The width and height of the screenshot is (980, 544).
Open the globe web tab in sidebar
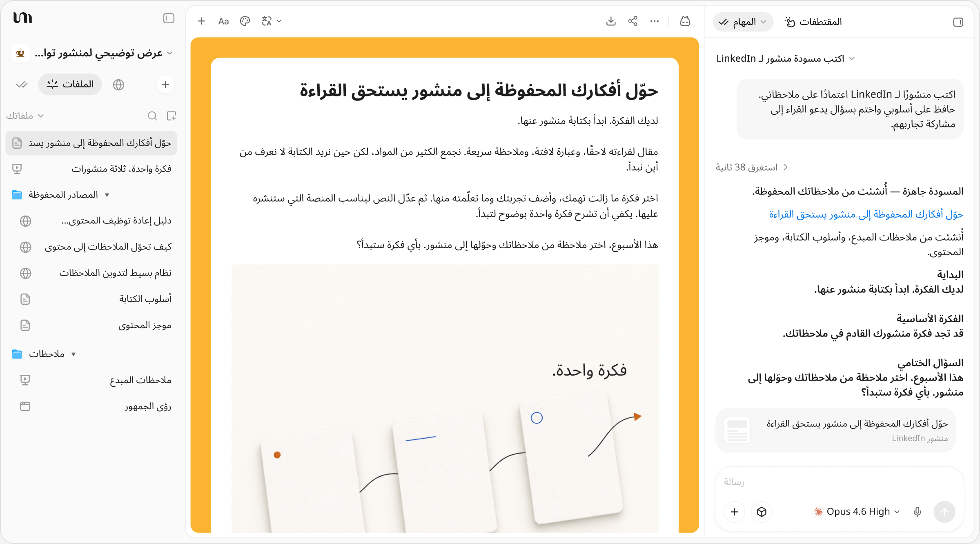118,85
